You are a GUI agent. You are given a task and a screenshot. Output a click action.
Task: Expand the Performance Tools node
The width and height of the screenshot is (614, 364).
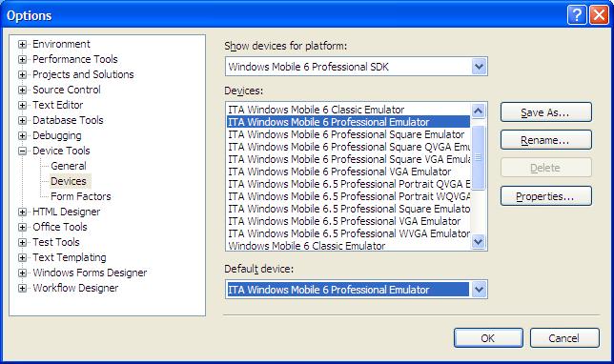[x=22, y=59]
